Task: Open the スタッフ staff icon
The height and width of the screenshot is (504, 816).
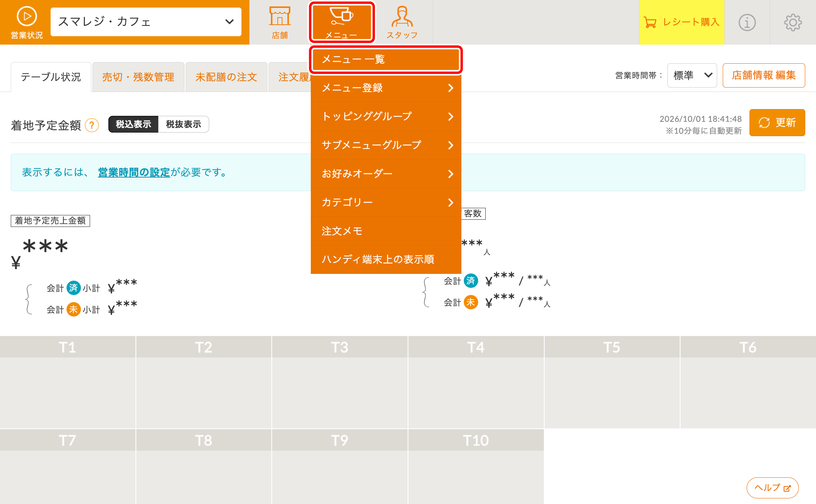Action: coord(402,17)
